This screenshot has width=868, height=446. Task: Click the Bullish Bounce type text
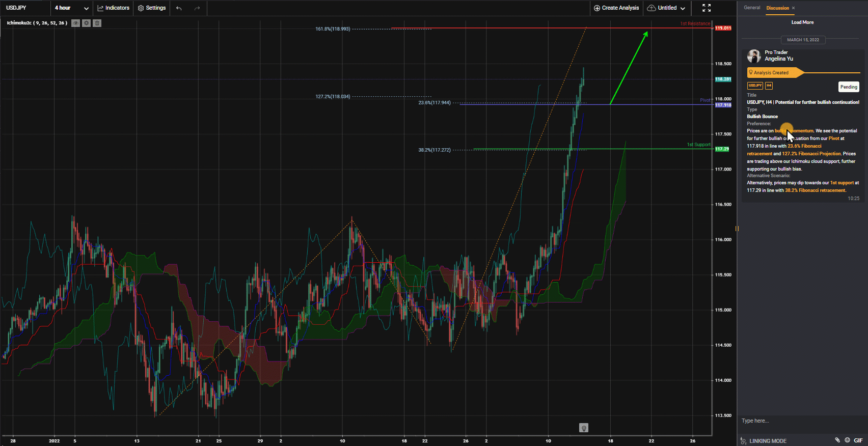(x=762, y=117)
